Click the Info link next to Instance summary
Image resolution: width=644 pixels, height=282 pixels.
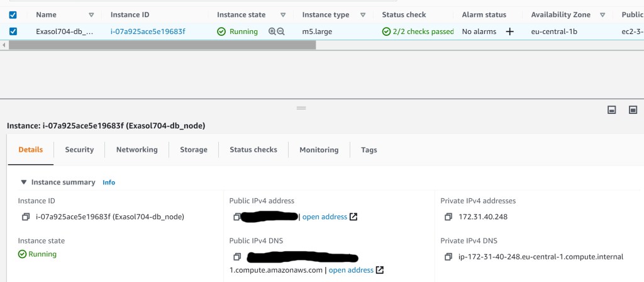[x=109, y=183]
